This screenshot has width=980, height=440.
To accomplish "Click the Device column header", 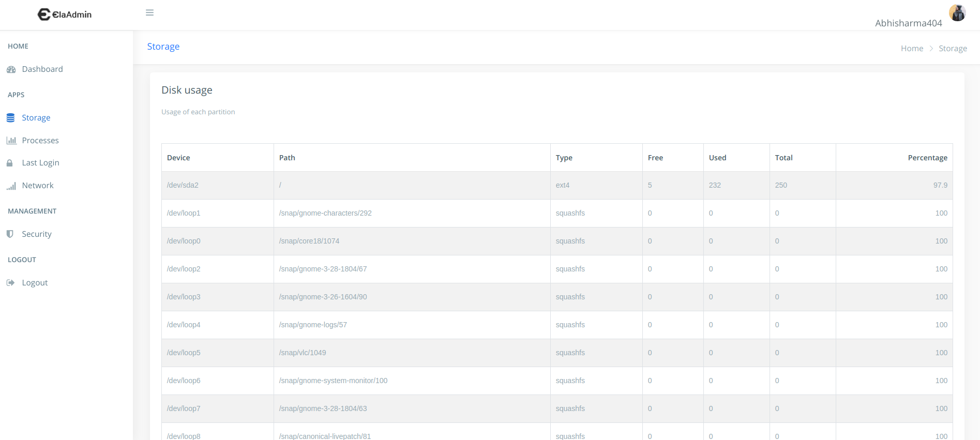I will pyautogui.click(x=178, y=158).
